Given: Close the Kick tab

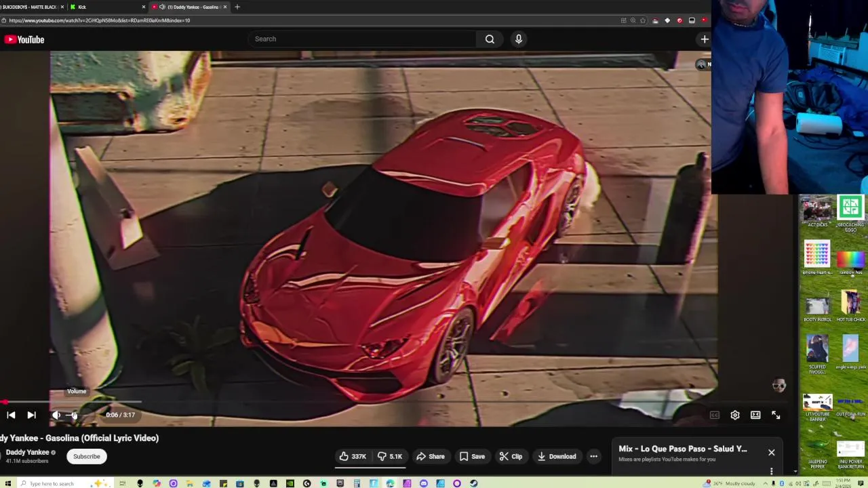Looking at the screenshot, I should click(143, 7).
